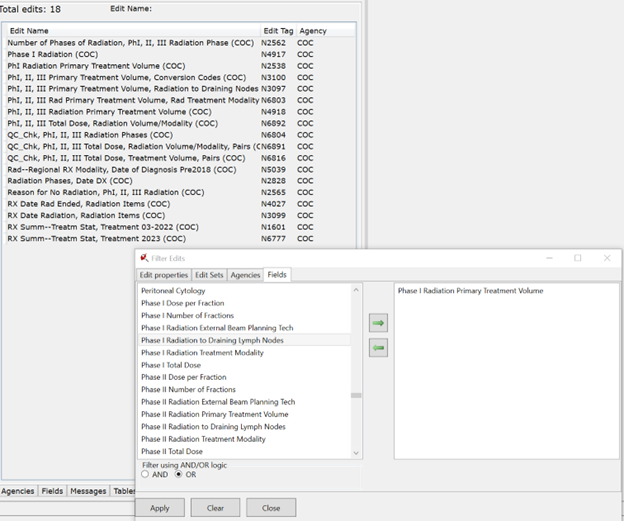
Task: Open the bottom Agencies tab in main window
Action: point(18,491)
